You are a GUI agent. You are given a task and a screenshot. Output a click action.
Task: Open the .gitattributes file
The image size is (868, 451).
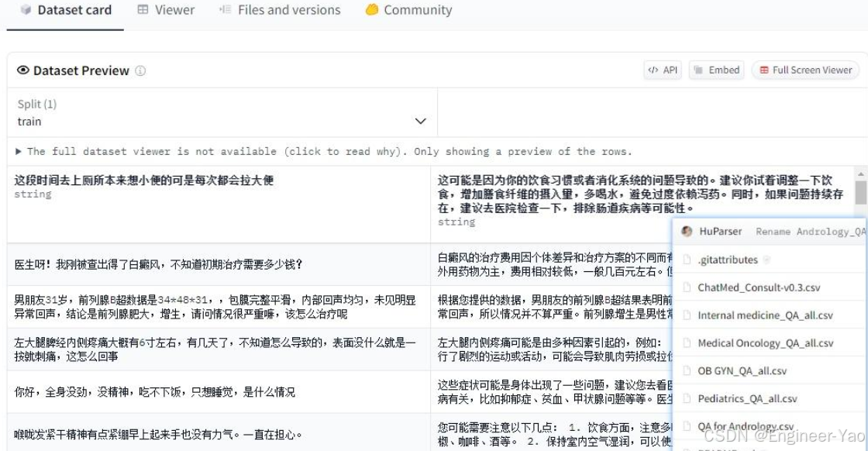tap(728, 260)
